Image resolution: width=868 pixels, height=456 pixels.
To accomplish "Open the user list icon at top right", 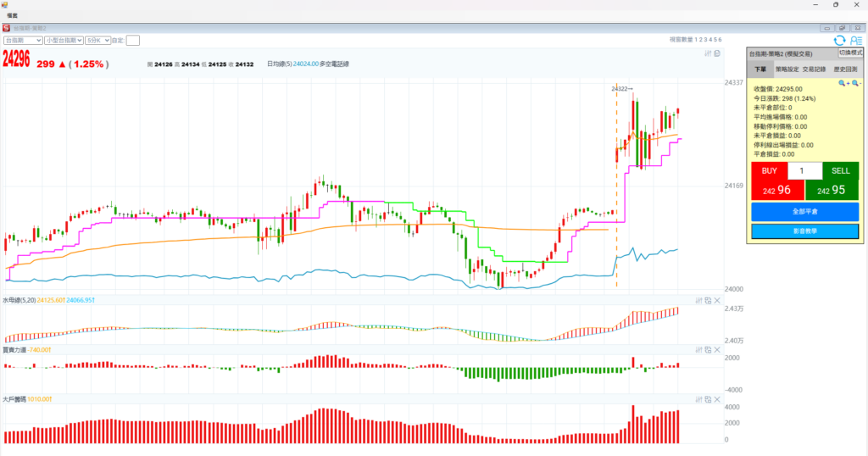I will (855, 40).
